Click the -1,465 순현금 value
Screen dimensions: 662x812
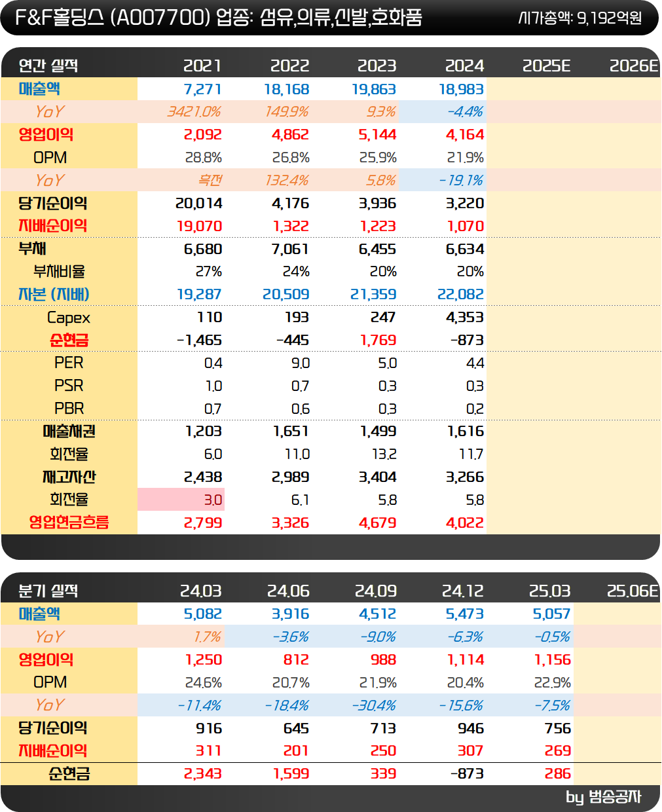tap(199, 340)
